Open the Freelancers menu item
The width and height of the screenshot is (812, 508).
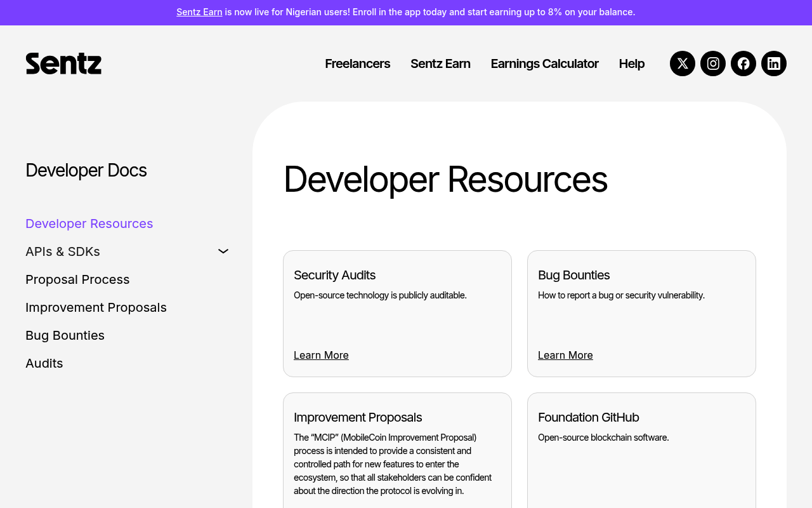click(x=357, y=63)
